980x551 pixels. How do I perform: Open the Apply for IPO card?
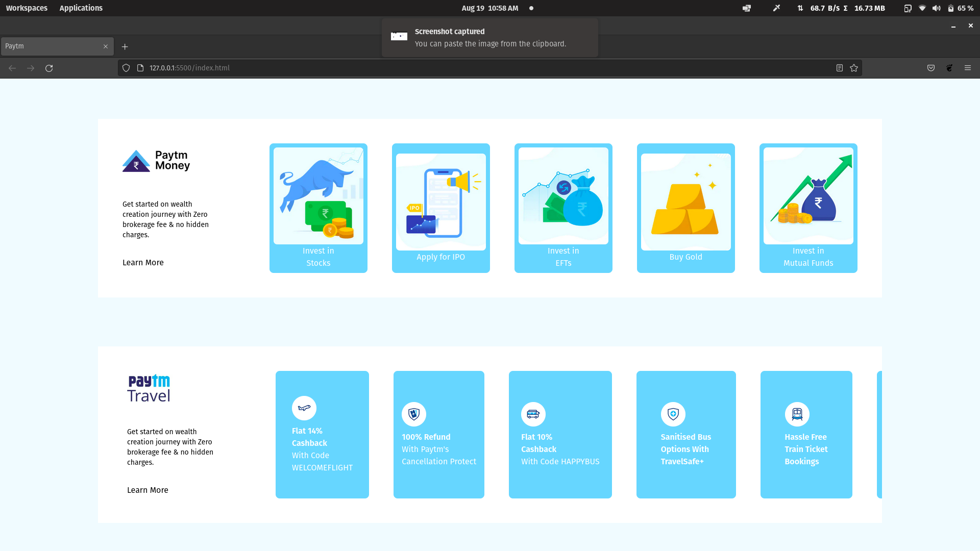440,208
